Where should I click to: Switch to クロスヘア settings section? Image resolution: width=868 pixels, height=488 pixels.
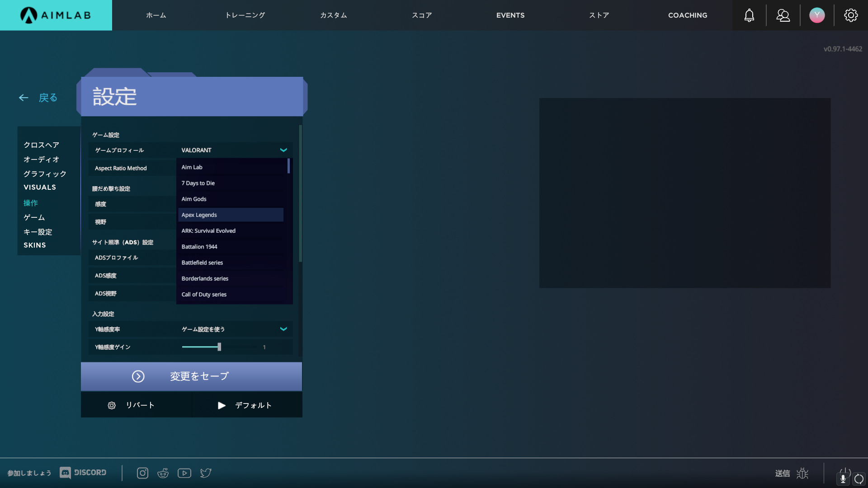[x=41, y=145]
